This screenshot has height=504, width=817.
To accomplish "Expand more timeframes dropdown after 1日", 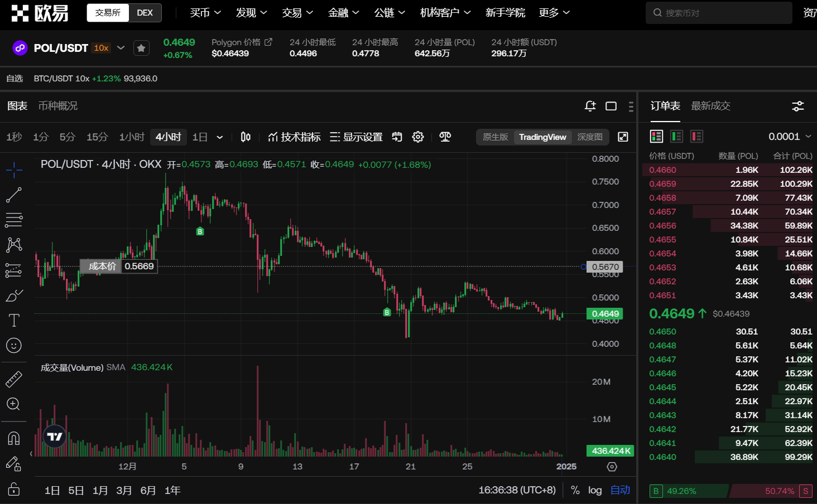I will pos(220,137).
